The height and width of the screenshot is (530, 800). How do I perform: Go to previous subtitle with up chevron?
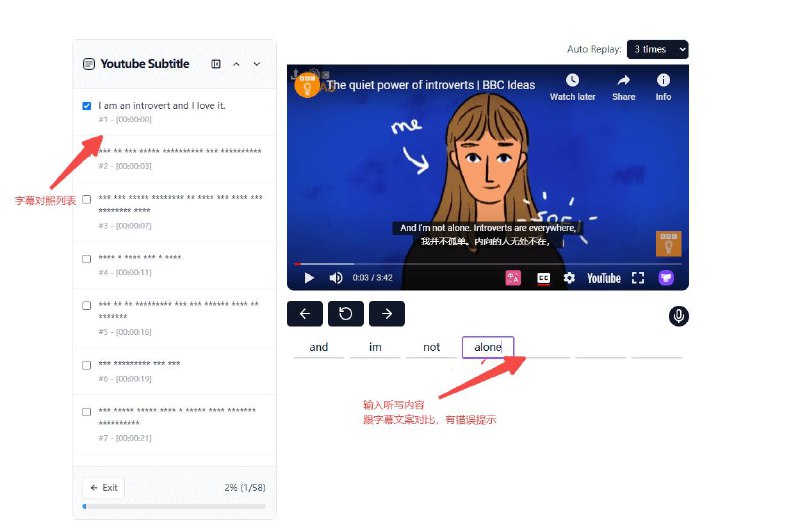click(236, 64)
